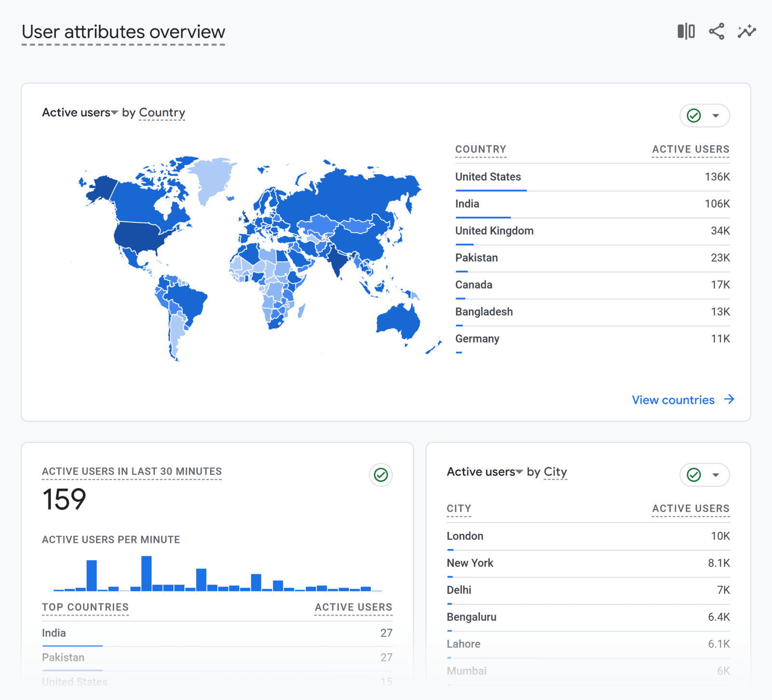The width and height of the screenshot is (772, 700).
Task: Open the dropdown arrow on the City card badge
Action: pos(715,475)
